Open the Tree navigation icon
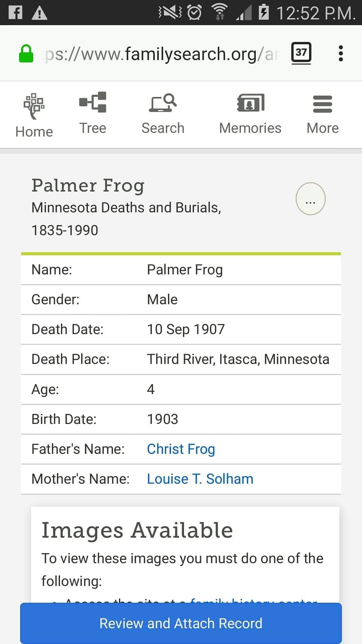Screen dimensions: 362x644 click(93, 102)
